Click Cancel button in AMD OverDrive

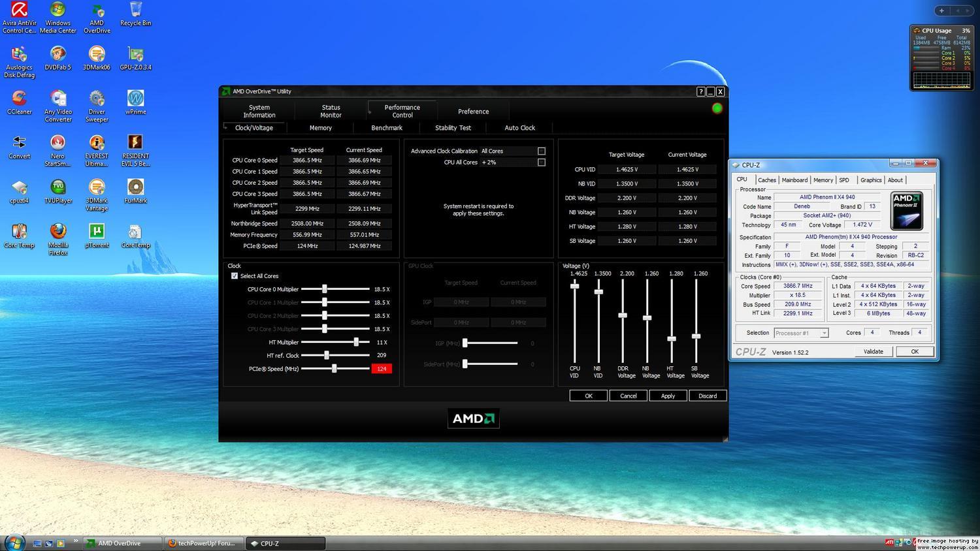(x=629, y=396)
